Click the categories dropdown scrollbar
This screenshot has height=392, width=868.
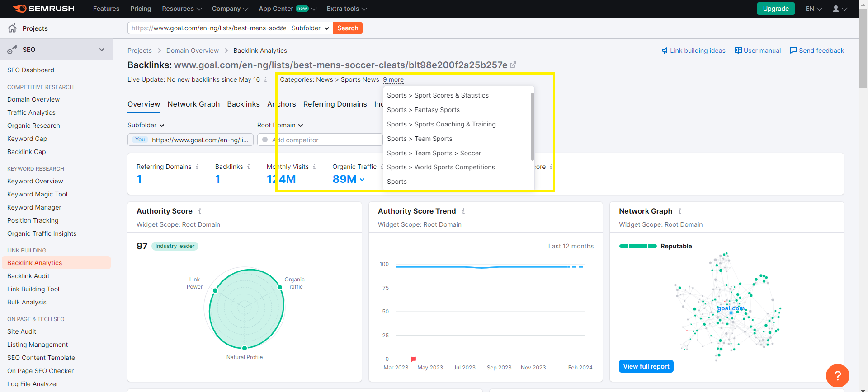pyautogui.click(x=533, y=126)
